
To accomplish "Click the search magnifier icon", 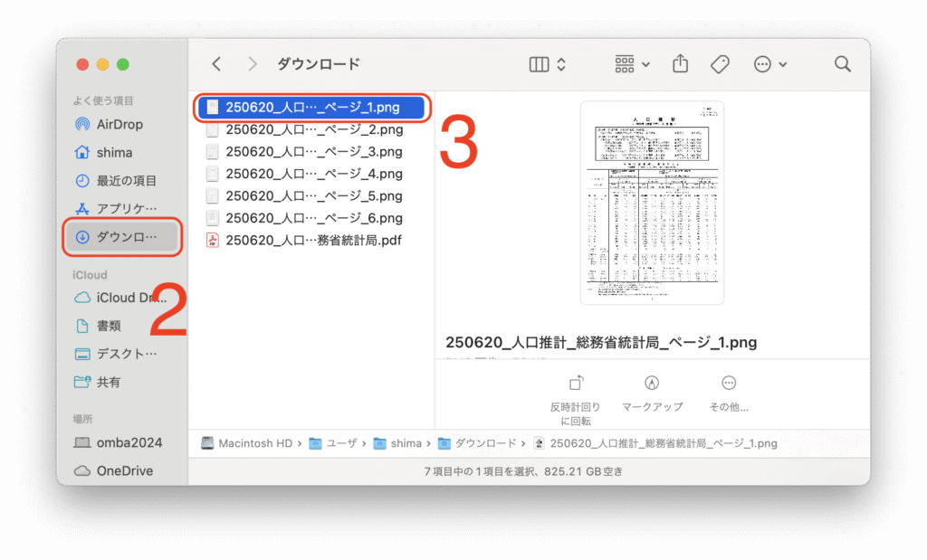I will pos(843,64).
